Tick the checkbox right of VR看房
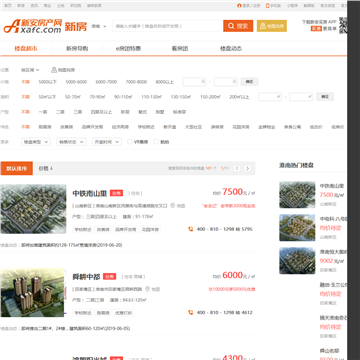Image resolution: width=360 pixels, height=360 pixels. click(x=156, y=142)
